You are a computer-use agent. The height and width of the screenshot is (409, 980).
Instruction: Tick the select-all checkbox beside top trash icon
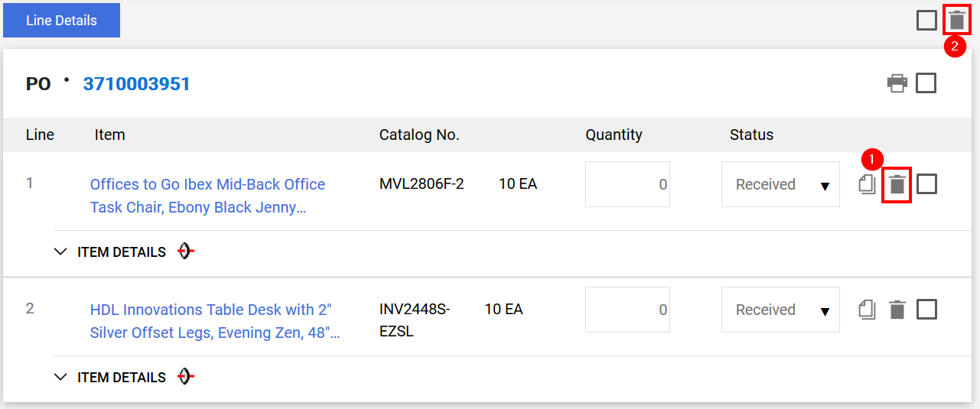[926, 20]
